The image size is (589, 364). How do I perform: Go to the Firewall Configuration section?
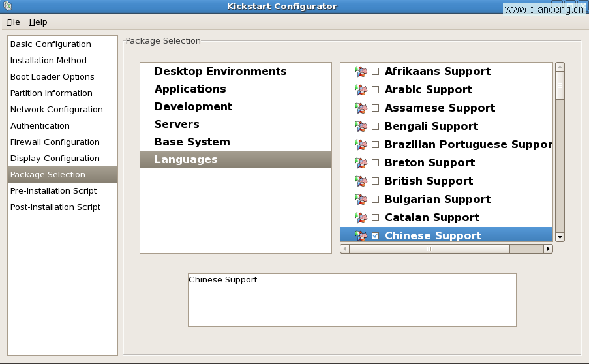tap(55, 142)
